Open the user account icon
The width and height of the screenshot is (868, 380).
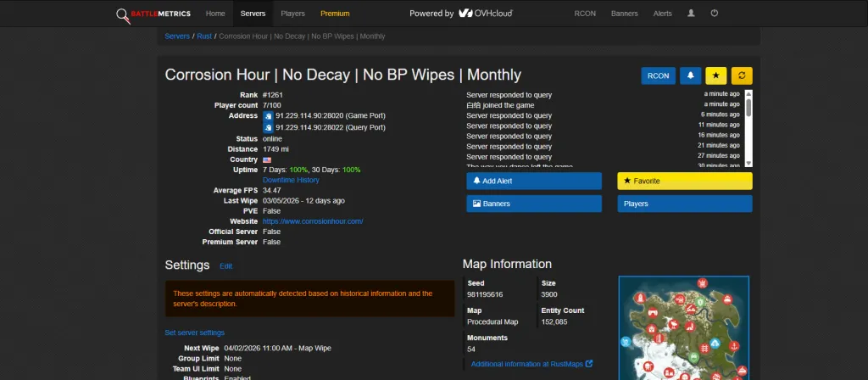(x=691, y=14)
